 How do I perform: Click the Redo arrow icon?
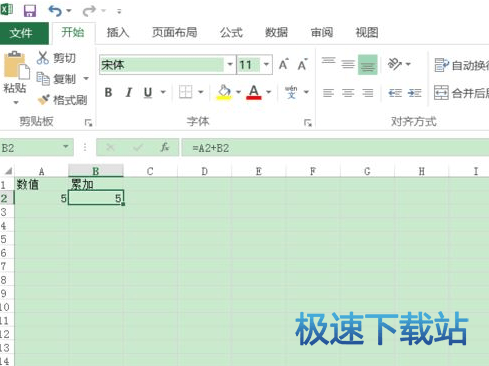tap(89, 11)
